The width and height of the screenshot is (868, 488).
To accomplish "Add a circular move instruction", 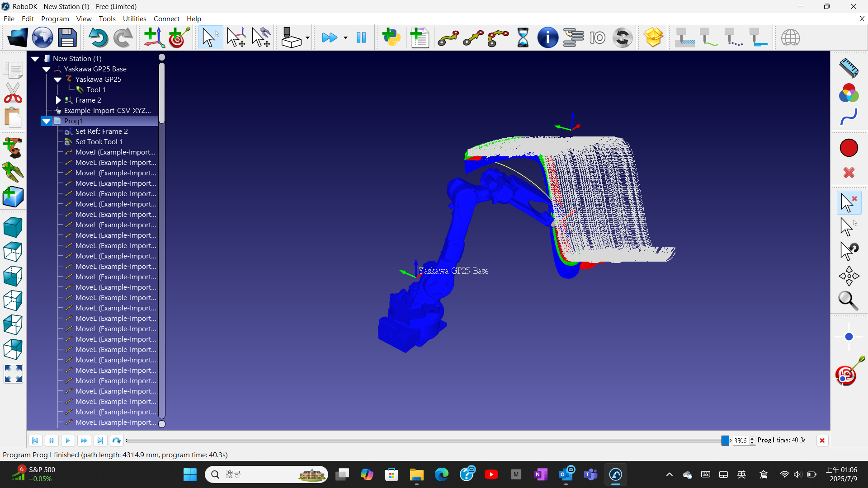I will (498, 38).
